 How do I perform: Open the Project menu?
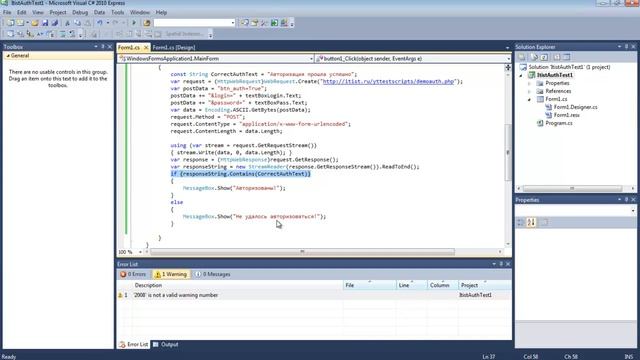click(58, 13)
